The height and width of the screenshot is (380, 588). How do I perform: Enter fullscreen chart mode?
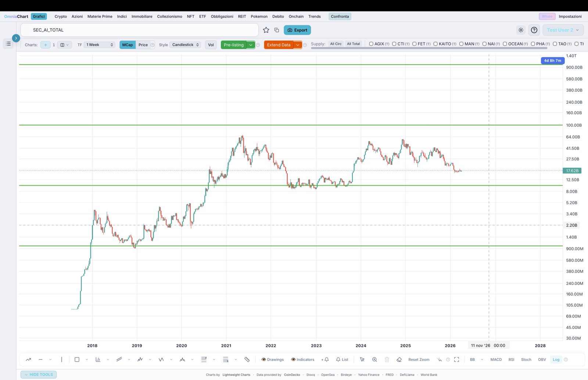[456, 359]
